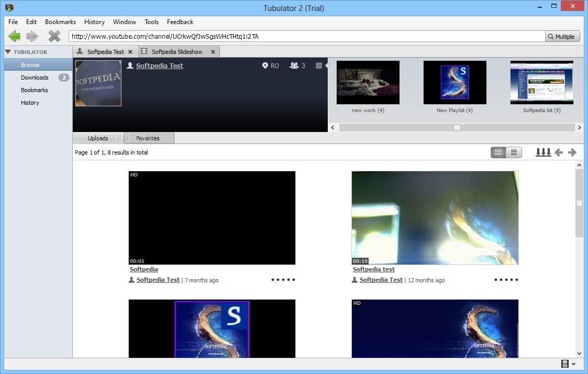
Task: Click the person icon on Softpedia Test tab
Action: point(80,51)
